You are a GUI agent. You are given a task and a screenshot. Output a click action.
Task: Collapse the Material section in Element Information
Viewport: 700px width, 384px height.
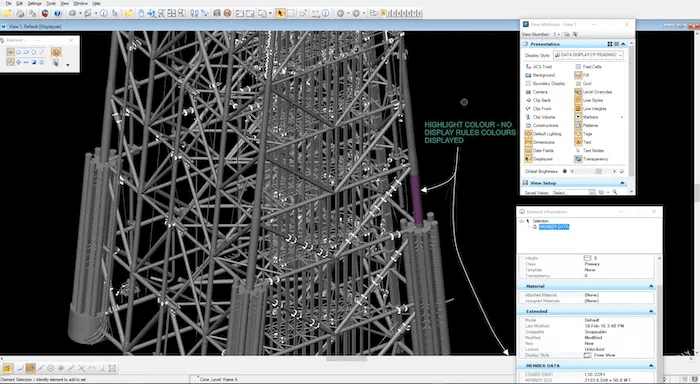coord(651,286)
